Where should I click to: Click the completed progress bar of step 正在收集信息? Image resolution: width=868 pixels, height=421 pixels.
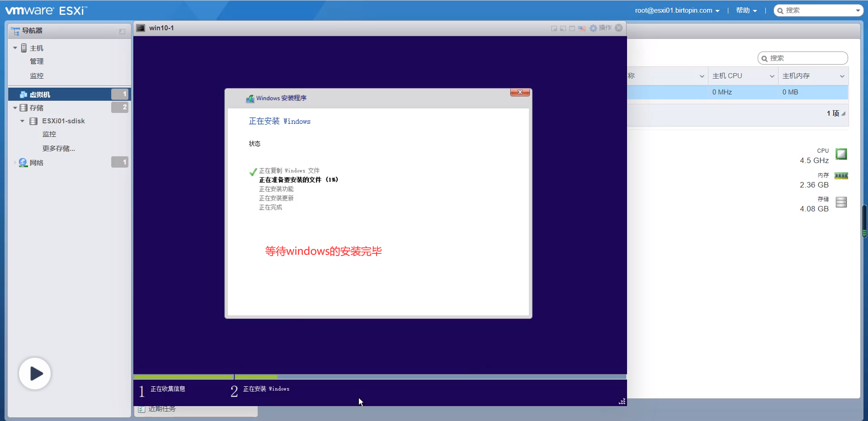(184, 377)
